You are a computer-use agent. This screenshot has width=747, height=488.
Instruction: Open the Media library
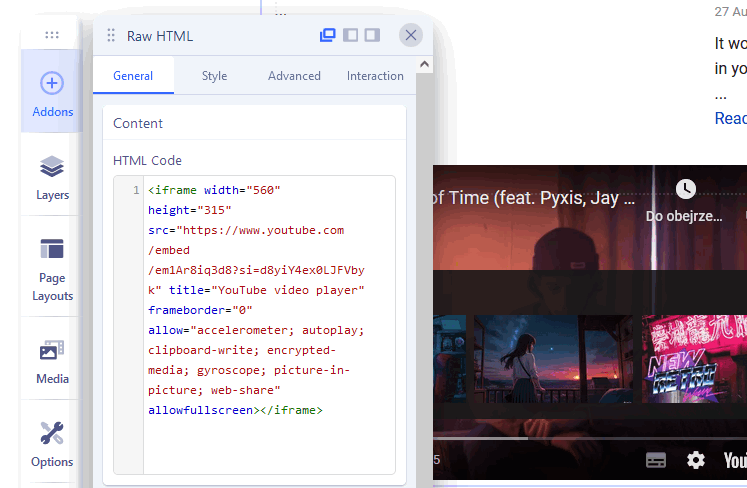click(x=52, y=360)
